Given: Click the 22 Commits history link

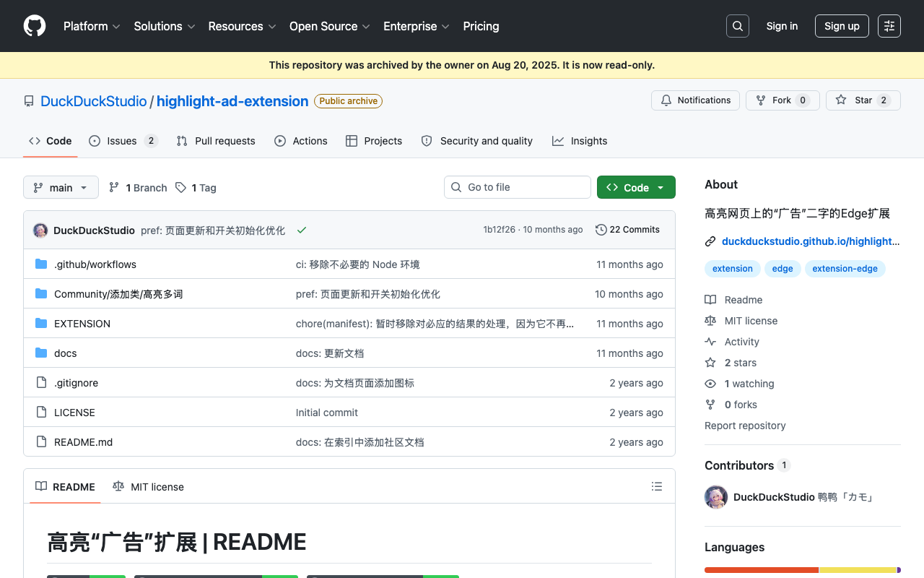Looking at the screenshot, I should coord(627,230).
